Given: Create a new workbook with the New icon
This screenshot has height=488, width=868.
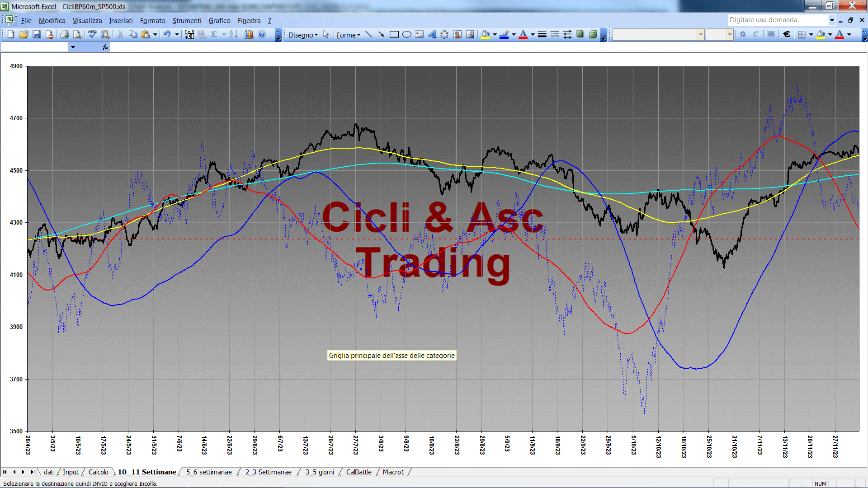Looking at the screenshot, I should click(11, 34).
